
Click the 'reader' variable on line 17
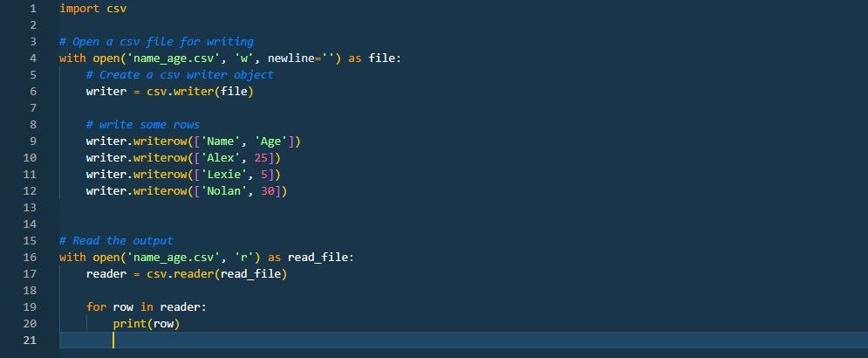pyautogui.click(x=106, y=274)
